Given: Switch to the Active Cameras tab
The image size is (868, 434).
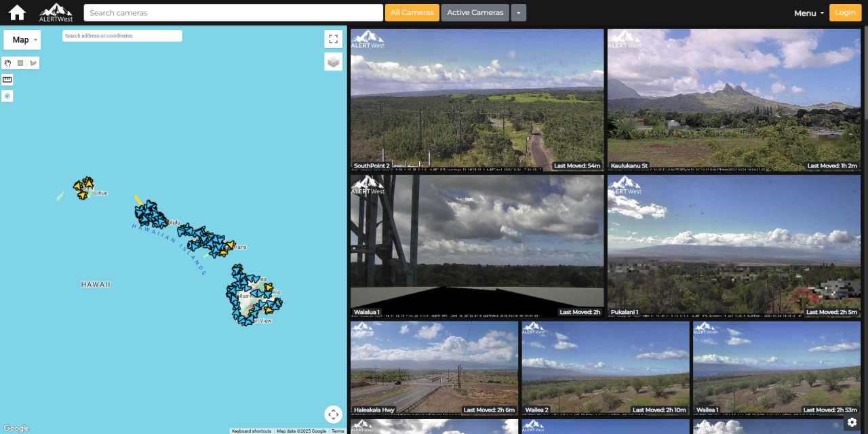Looking at the screenshot, I should click(x=475, y=12).
